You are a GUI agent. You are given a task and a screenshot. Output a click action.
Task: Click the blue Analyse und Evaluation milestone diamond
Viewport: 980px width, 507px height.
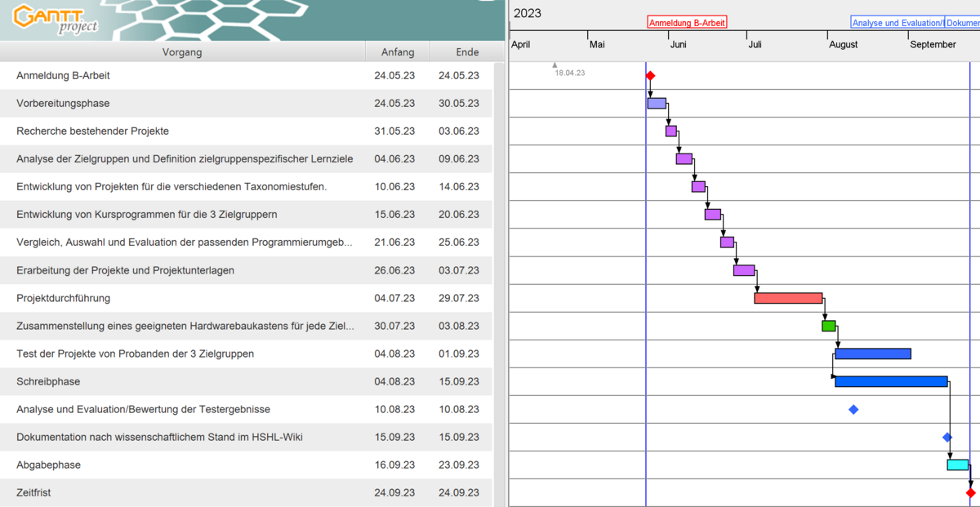tap(853, 409)
